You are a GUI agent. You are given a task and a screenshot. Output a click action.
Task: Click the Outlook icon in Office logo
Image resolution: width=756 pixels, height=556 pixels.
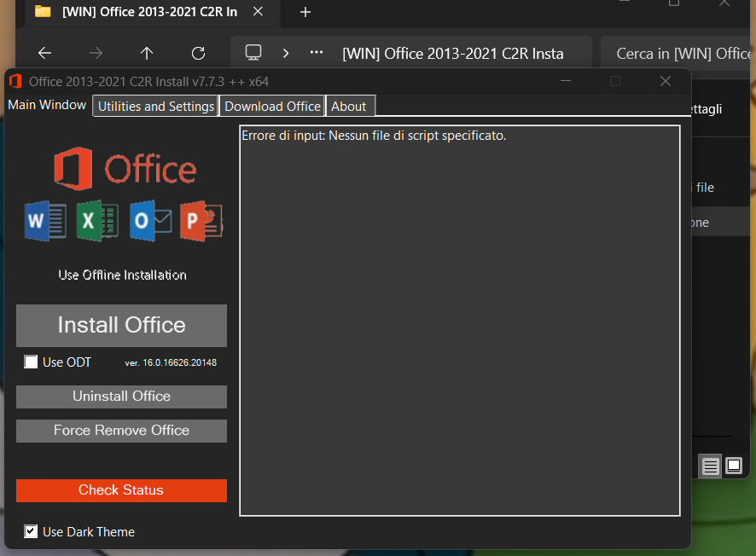coord(149,221)
